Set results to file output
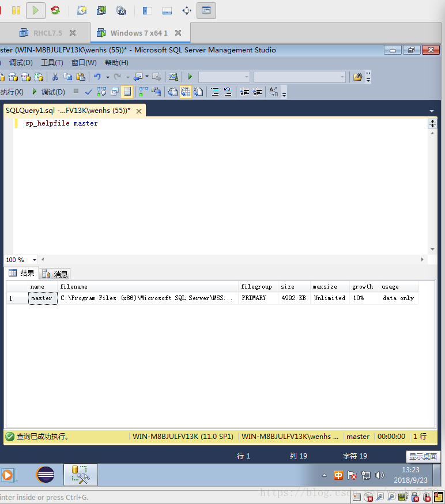This screenshot has height=504, width=445. click(198, 92)
